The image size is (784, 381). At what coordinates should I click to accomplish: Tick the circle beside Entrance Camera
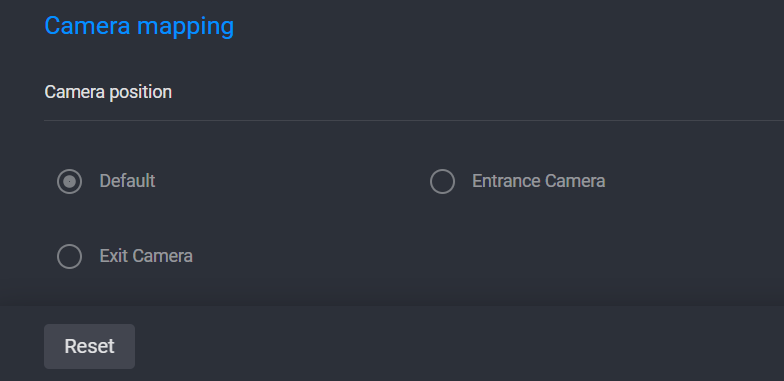click(x=442, y=182)
